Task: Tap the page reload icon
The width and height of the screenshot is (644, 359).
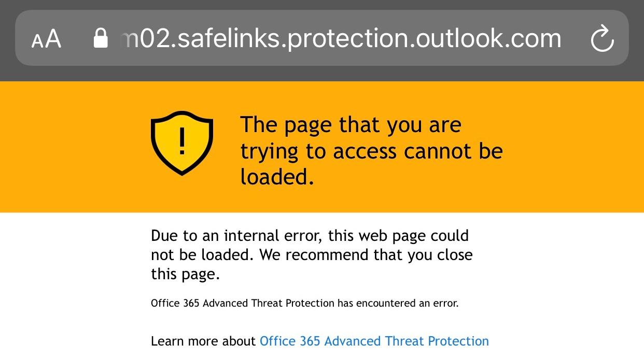Action: click(x=602, y=38)
